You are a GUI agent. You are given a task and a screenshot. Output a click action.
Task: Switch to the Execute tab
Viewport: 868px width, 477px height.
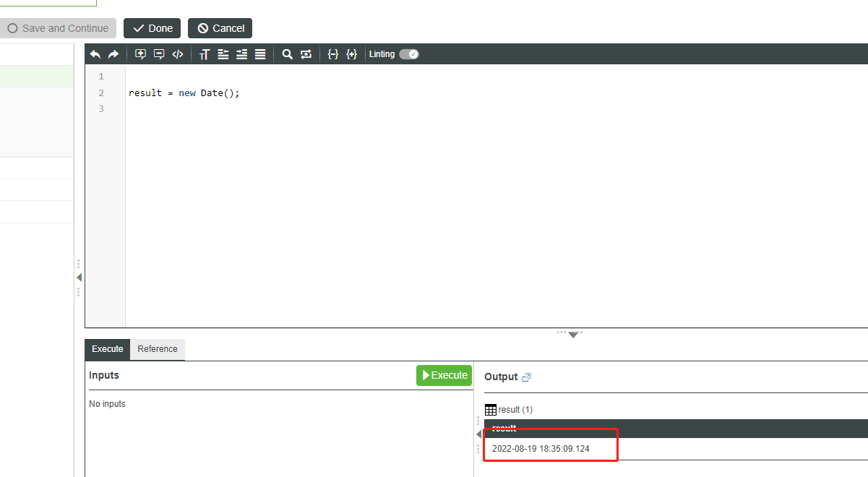pos(107,349)
